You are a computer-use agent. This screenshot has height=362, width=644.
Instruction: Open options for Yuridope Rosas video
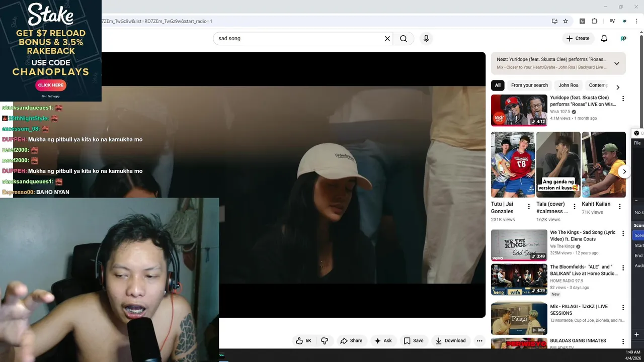(623, 99)
